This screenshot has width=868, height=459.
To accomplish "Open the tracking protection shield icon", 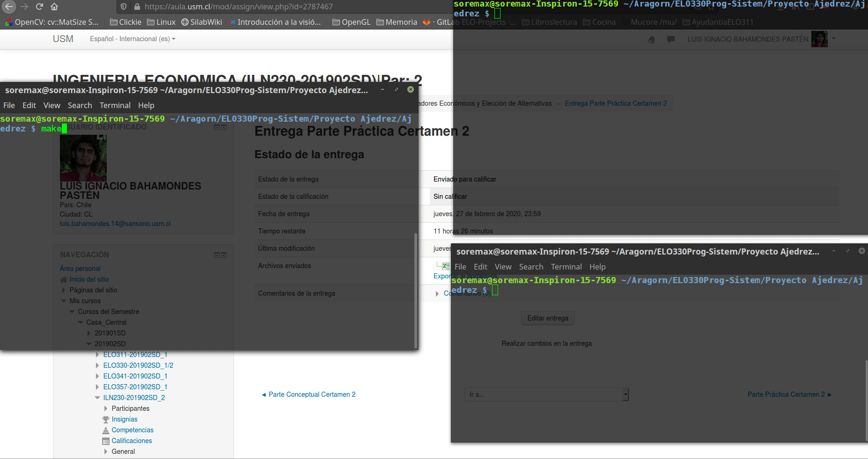I will (x=124, y=7).
